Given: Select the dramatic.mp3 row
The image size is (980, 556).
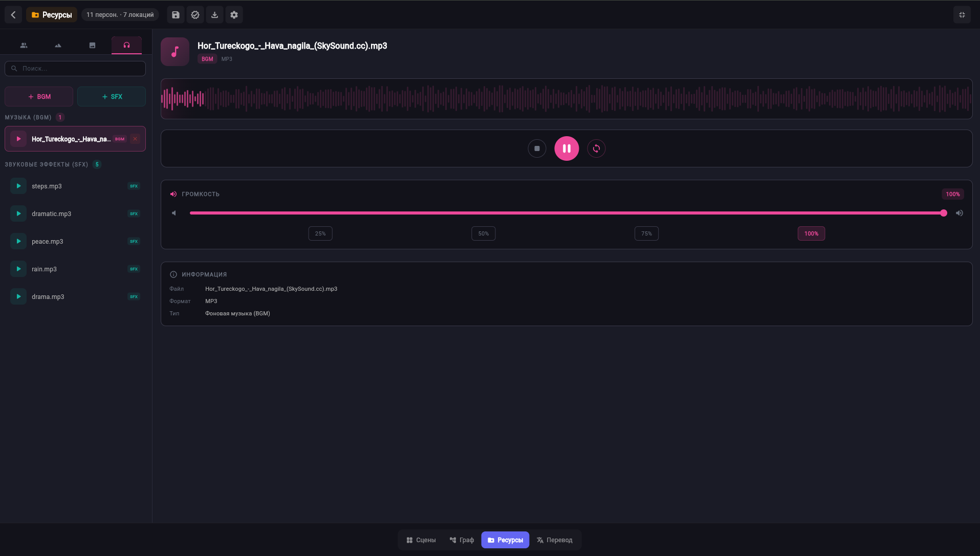Looking at the screenshot, I should (75, 214).
